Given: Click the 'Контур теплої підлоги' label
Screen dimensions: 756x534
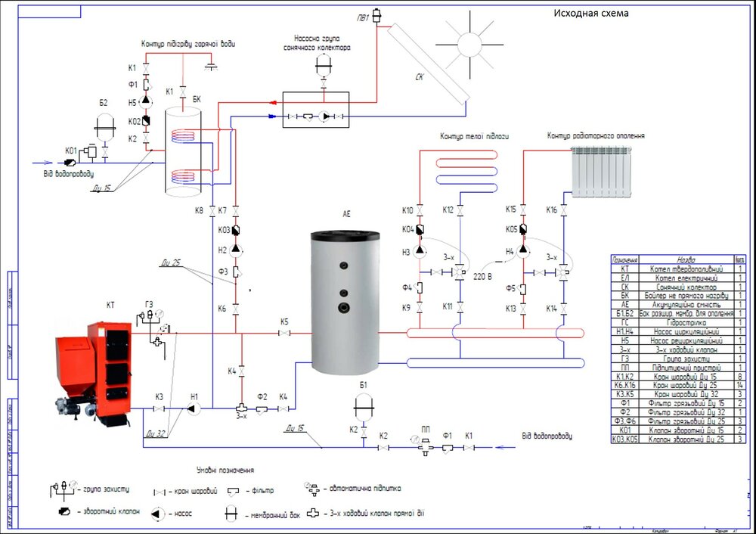Looking at the screenshot, I should (474, 136).
